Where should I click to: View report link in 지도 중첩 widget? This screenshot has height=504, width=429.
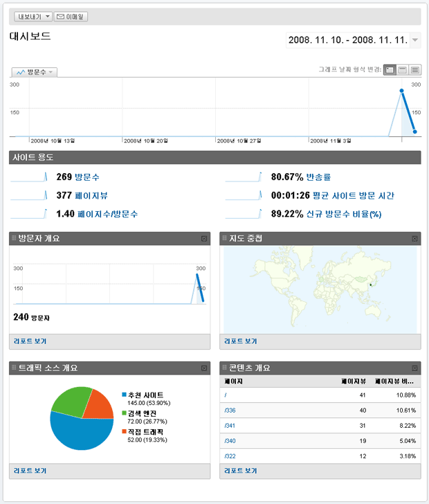click(241, 341)
